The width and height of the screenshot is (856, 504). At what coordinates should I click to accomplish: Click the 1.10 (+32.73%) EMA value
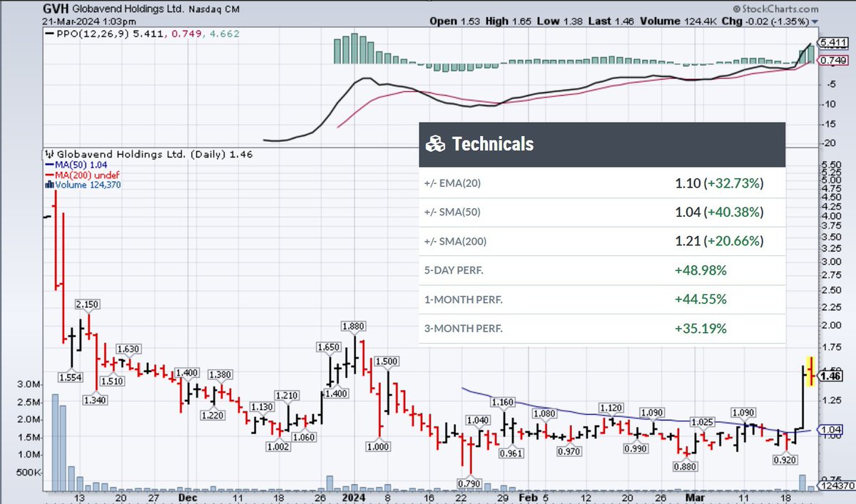coord(719,183)
